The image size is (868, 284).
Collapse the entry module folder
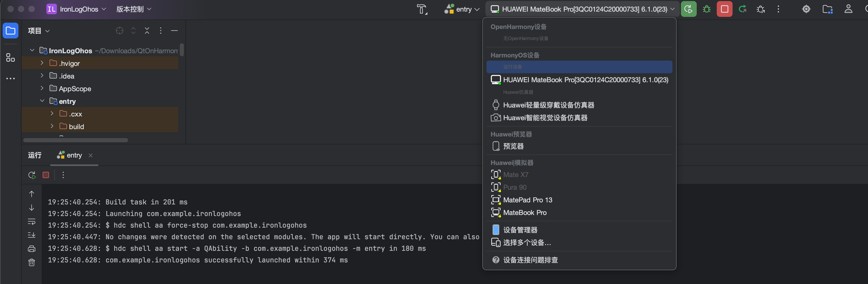tap(42, 101)
